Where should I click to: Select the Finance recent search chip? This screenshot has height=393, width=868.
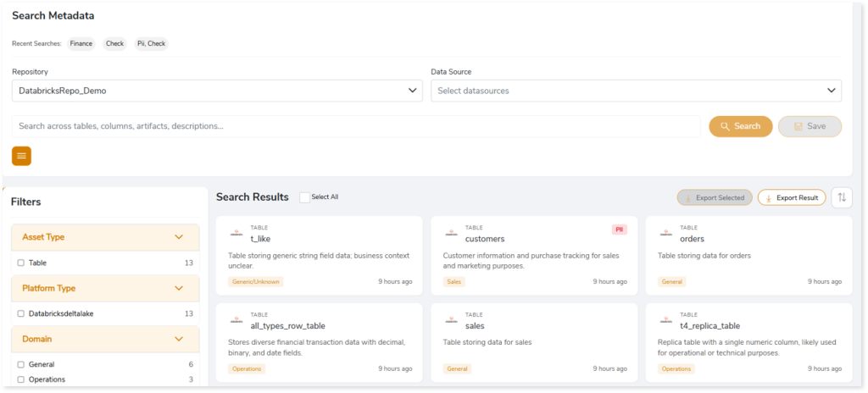coord(81,43)
